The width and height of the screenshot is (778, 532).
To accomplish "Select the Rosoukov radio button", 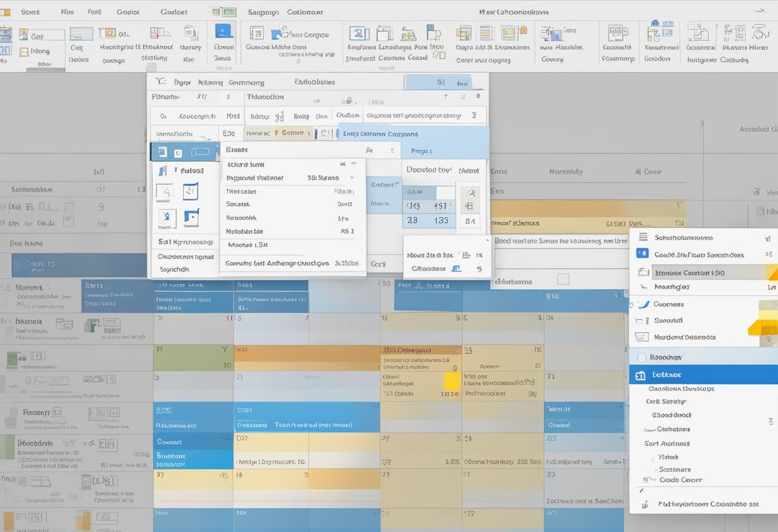I will click(x=641, y=357).
